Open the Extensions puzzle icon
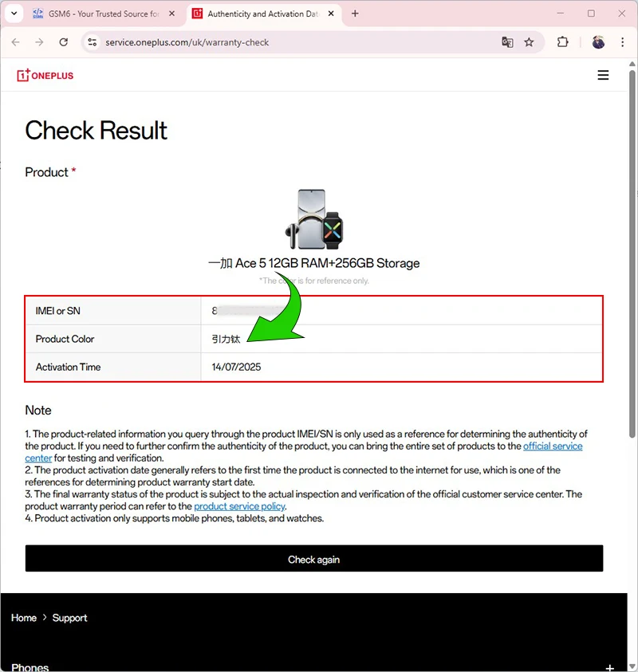 562,42
